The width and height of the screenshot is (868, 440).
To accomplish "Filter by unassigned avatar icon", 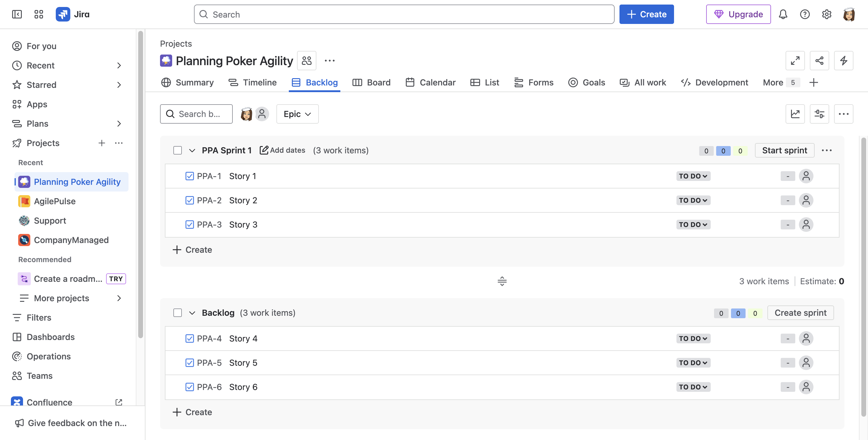I will pyautogui.click(x=262, y=114).
